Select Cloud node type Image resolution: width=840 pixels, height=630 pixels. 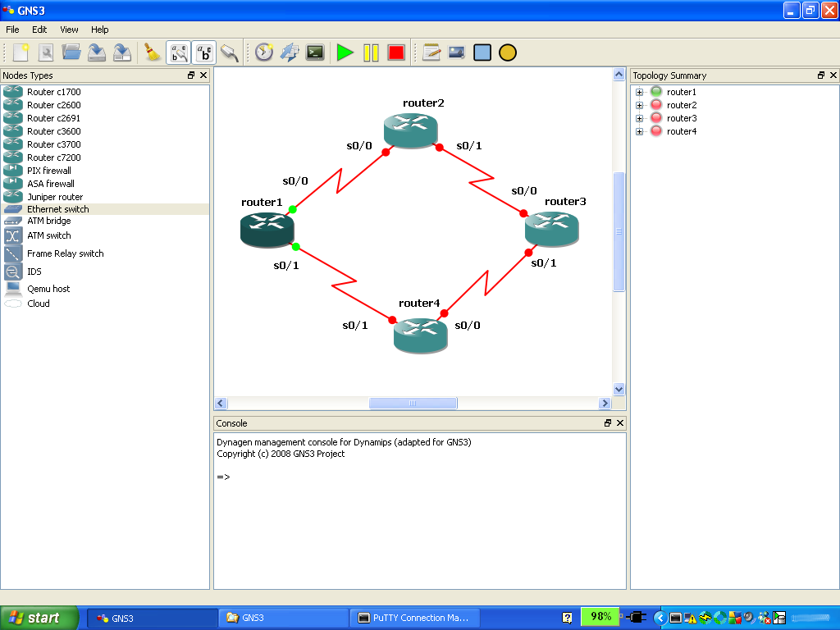[x=38, y=304]
